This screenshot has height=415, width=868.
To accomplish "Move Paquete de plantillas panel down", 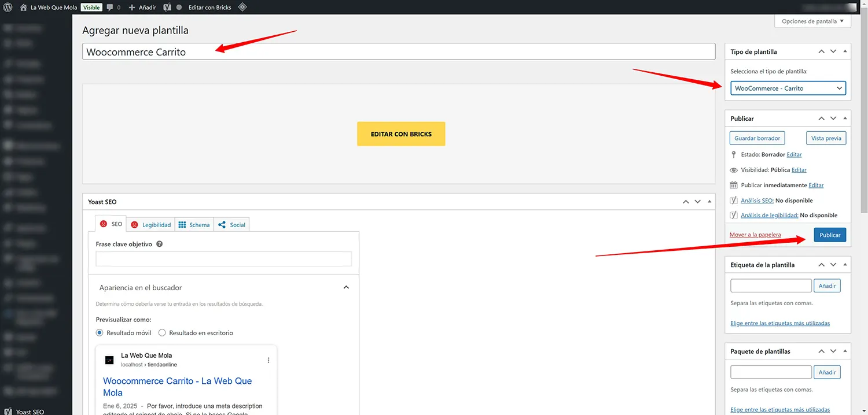I will pyautogui.click(x=833, y=351).
